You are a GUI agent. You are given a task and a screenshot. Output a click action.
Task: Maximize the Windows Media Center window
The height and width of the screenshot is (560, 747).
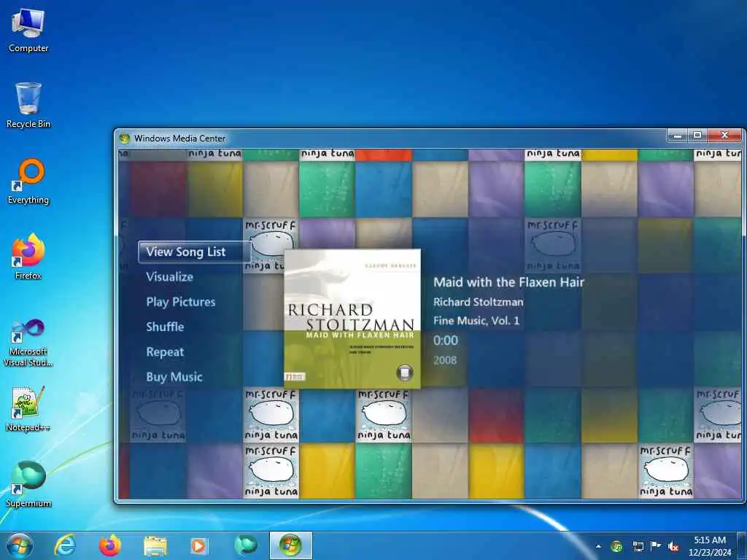pos(697,136)
